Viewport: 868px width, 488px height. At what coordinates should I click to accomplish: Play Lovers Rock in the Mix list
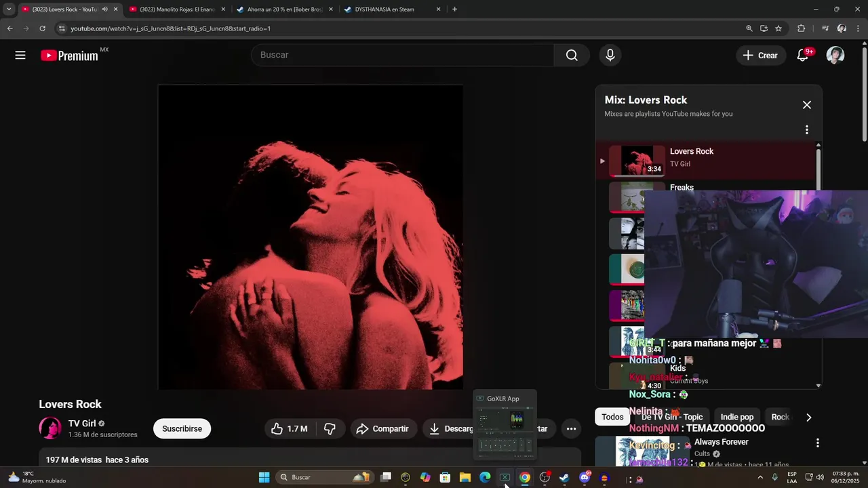coord(705,161)
